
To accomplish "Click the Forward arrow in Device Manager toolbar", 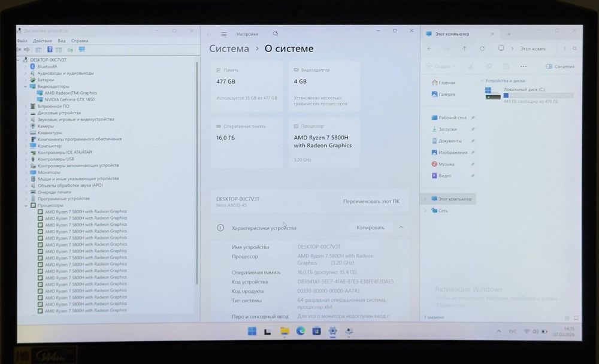I will [27, 49].
